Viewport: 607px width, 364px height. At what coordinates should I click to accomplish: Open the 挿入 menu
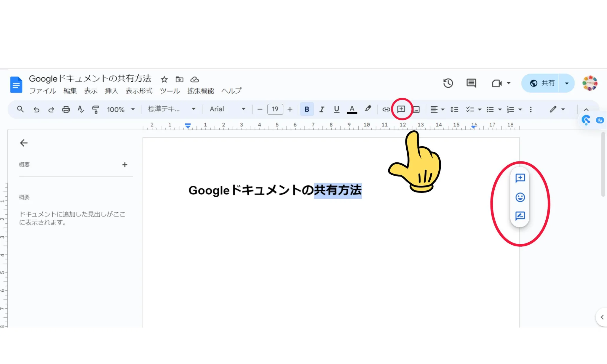[111, 91]
